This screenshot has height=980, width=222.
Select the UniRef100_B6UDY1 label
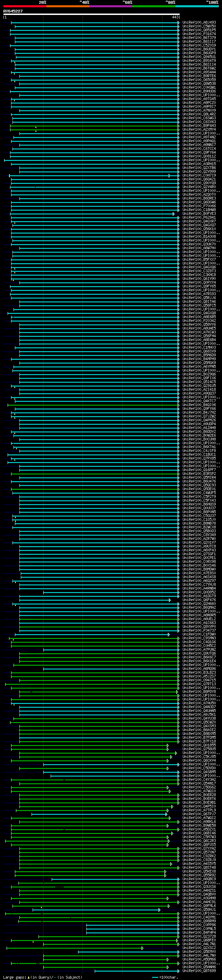(199, 49)
